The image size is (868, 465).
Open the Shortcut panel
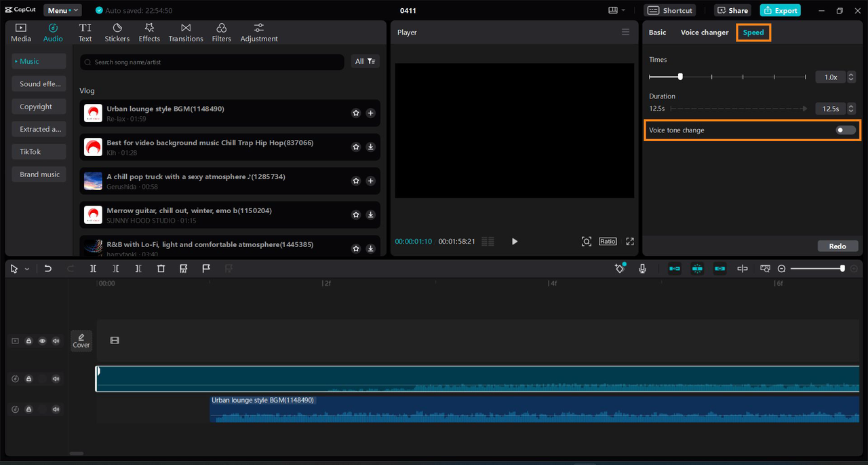click(670, 10)
